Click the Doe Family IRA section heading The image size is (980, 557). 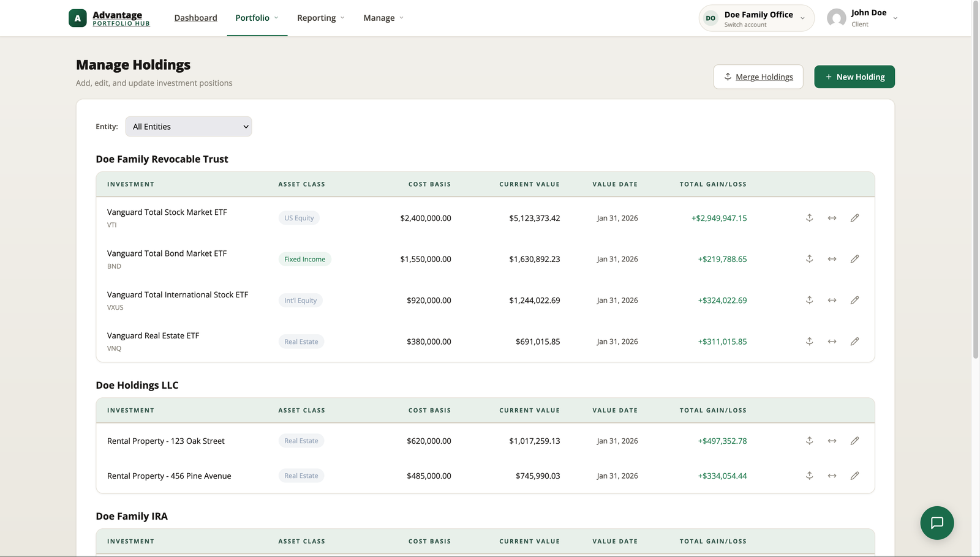pyautogui.click(x=132, y=516)
